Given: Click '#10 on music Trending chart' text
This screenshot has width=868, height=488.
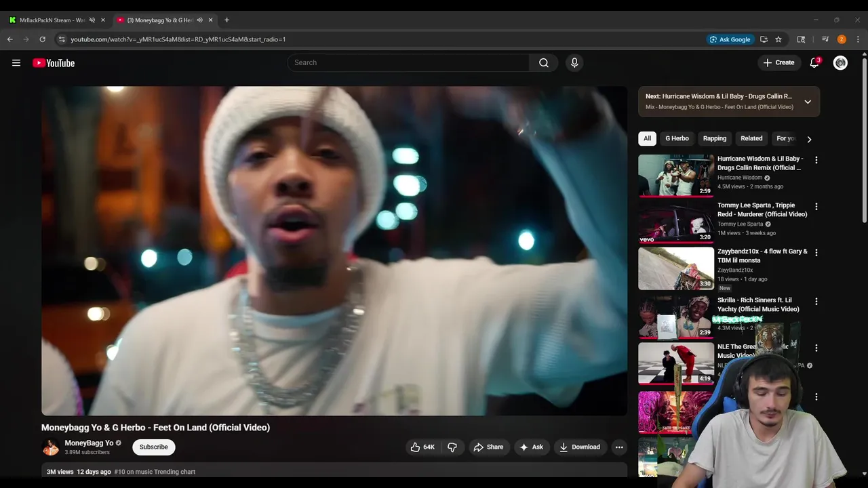Looking at the screenshot, I should [155, 472].
